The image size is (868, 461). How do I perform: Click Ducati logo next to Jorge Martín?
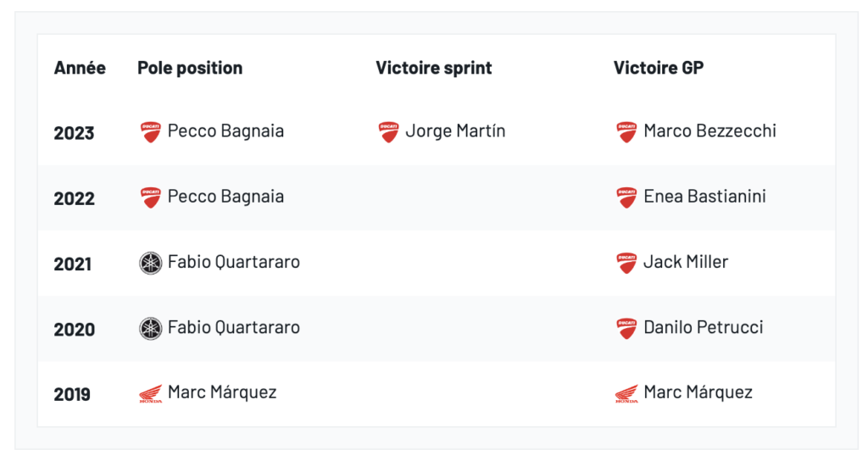[388, 131]
